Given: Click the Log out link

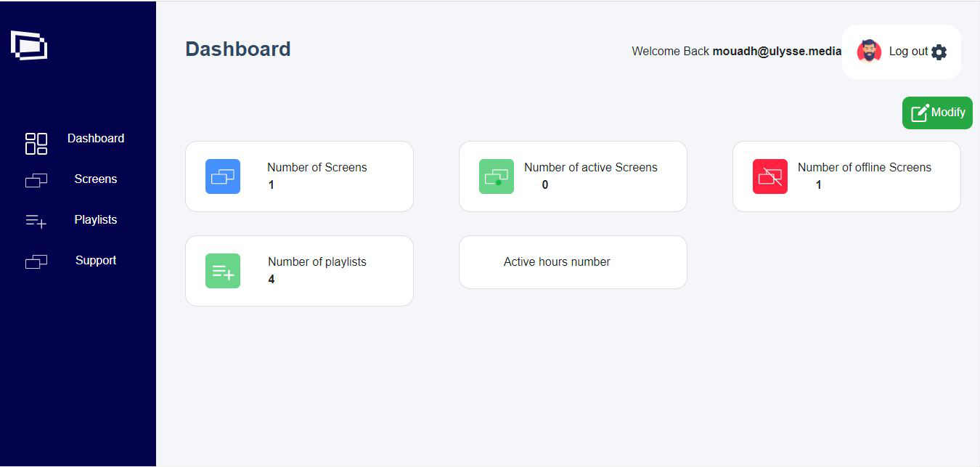Looking at the screenshot, I should [x=908, y=52].
